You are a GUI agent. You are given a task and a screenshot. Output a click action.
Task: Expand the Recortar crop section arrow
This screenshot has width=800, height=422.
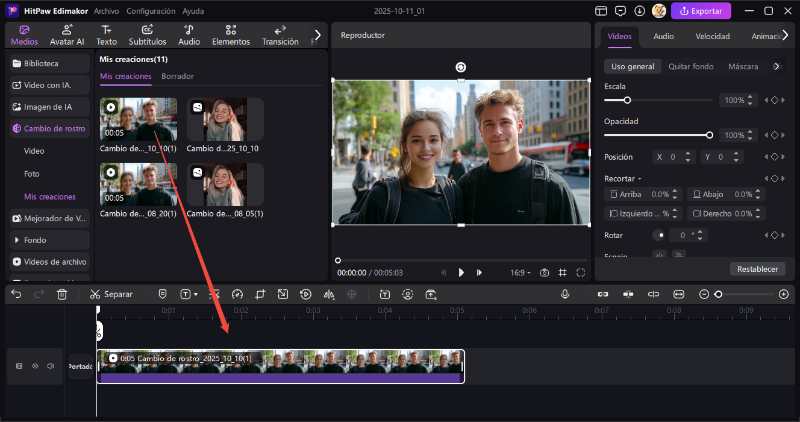coord(641,178)
